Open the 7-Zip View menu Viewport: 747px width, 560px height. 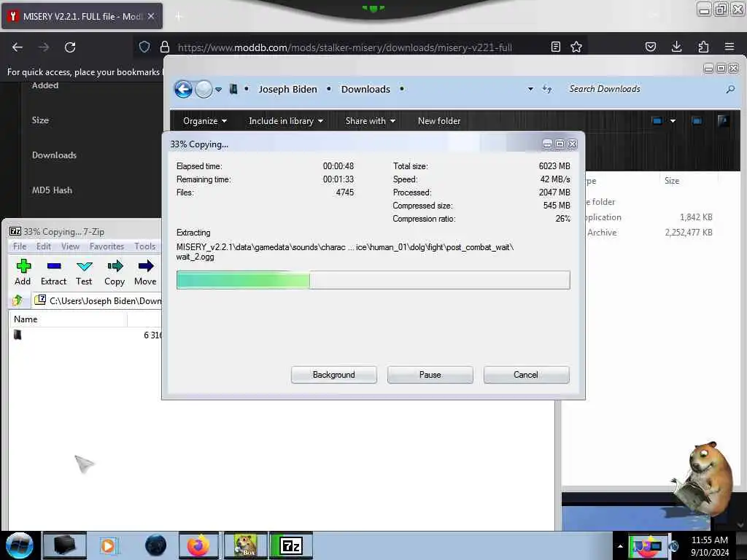click(70, 246)
